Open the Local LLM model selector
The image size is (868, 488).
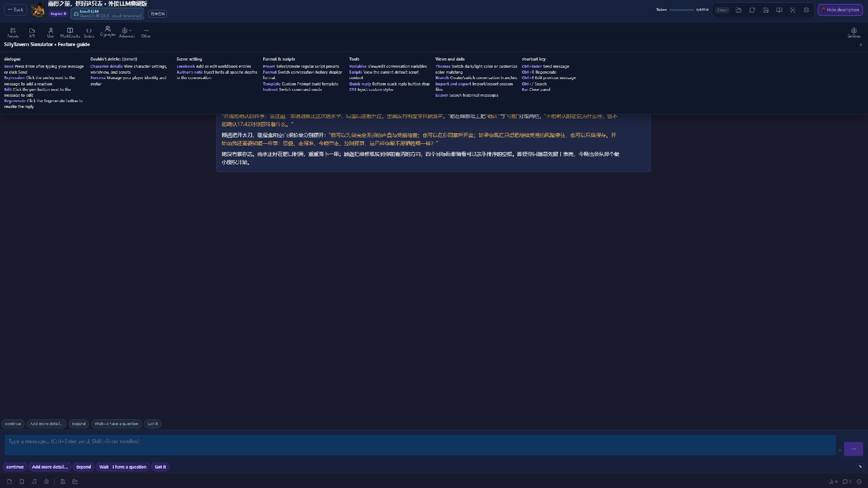point(108,14)
